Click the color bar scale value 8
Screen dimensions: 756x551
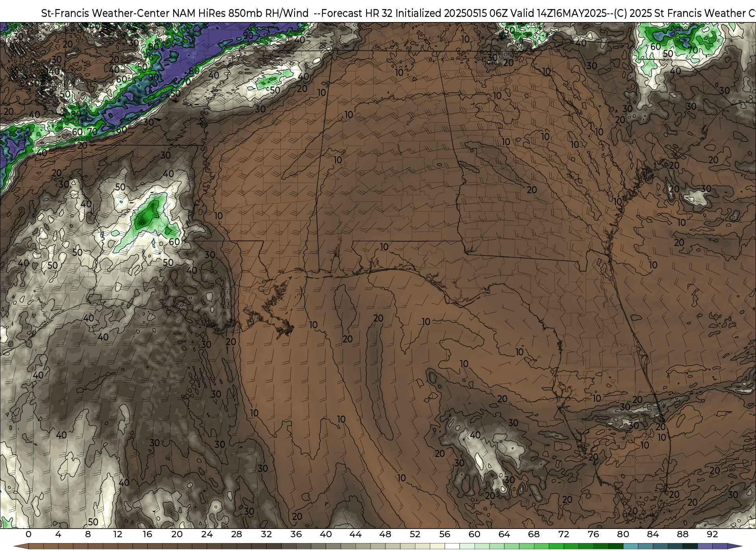[88, 534]
